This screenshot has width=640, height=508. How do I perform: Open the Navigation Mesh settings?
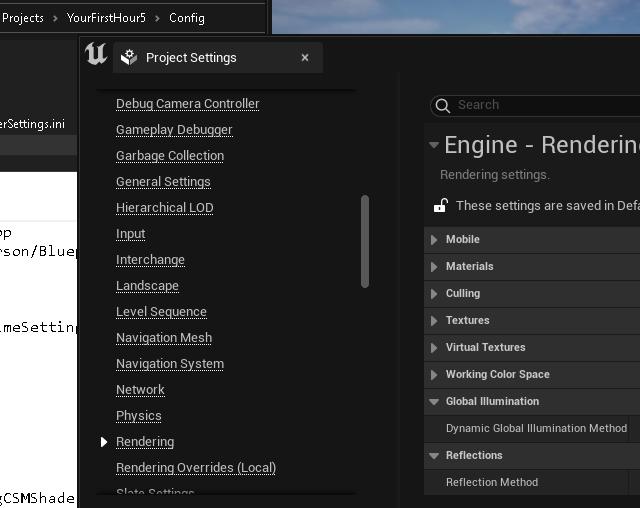pos(164,338)
